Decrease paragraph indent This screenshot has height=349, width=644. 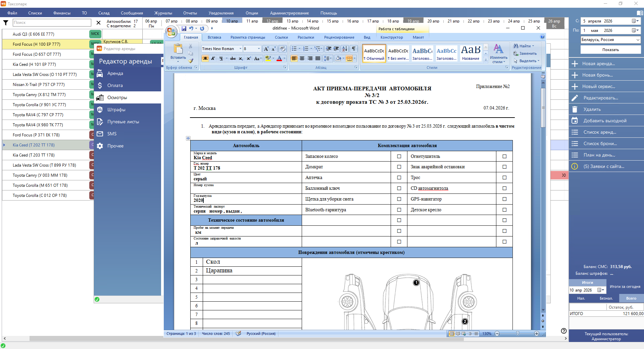coord(329,49)
